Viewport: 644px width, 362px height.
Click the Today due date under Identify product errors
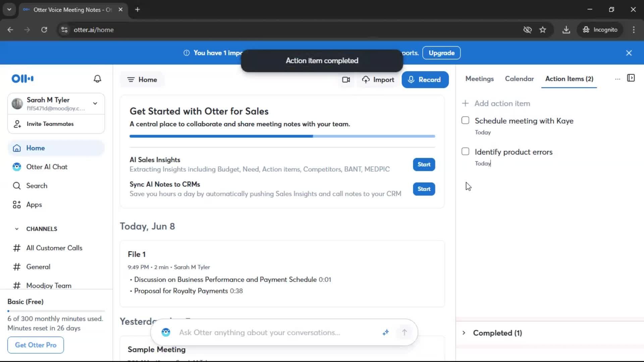pos(483,164)
